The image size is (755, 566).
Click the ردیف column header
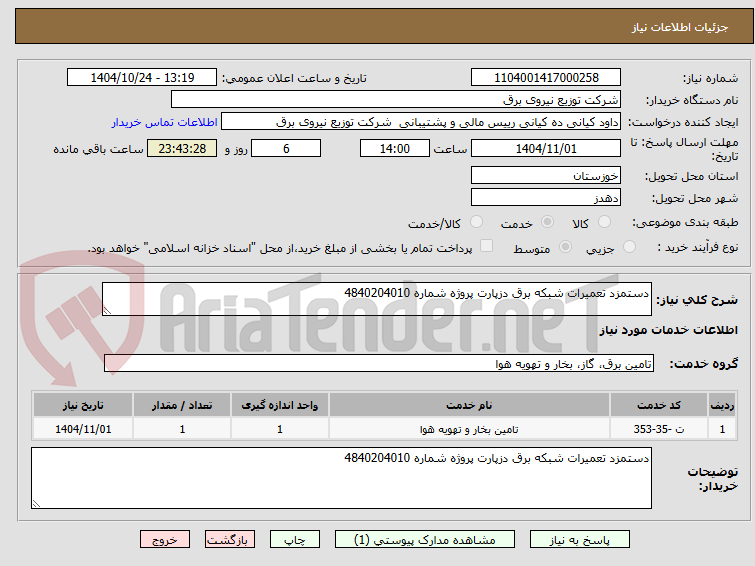click(722, 405)
